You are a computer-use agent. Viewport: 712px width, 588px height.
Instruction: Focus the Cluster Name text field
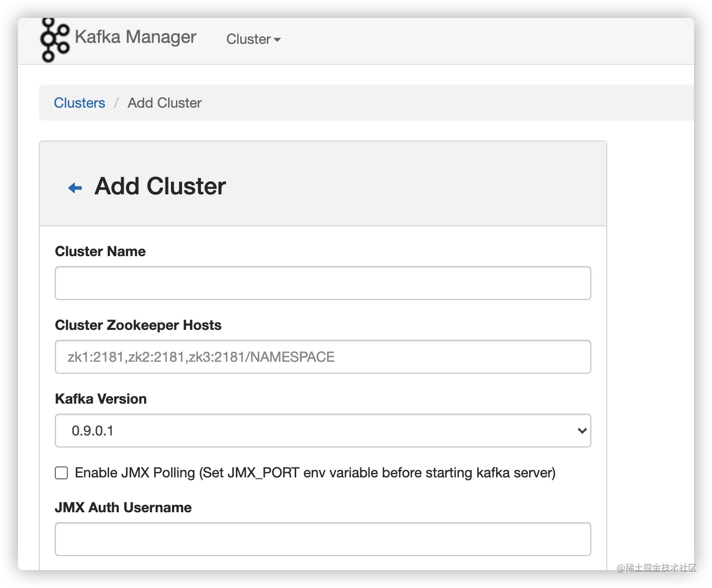point(323,283)
